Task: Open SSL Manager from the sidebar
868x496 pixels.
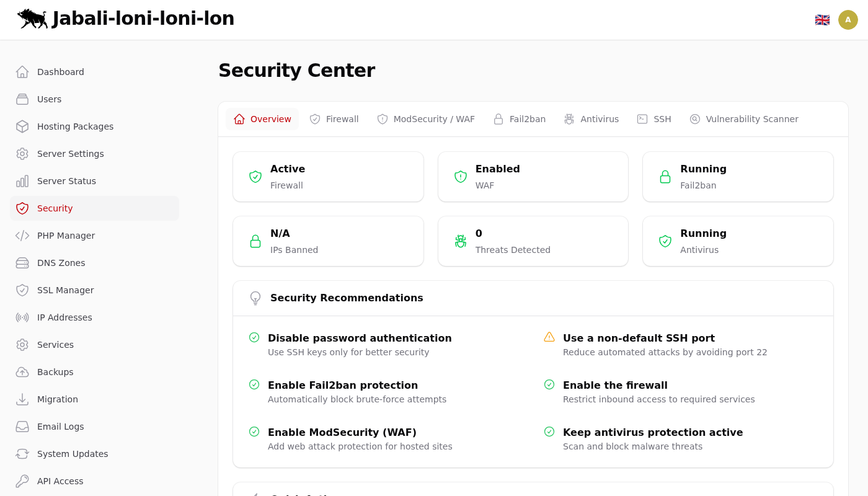Action: pyautogui.click(x=65, y=290)
